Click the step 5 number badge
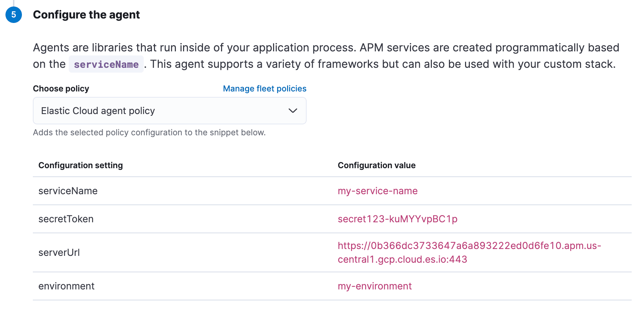Screen dimensions: 644x311 click(14, 15)
